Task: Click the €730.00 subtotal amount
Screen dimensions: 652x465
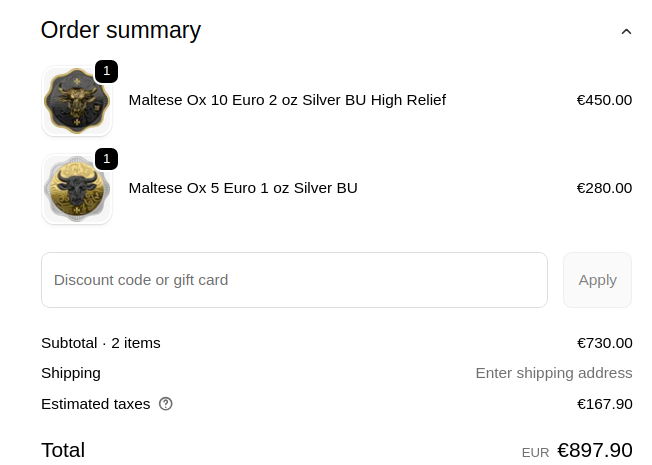Action: point(604,343)
